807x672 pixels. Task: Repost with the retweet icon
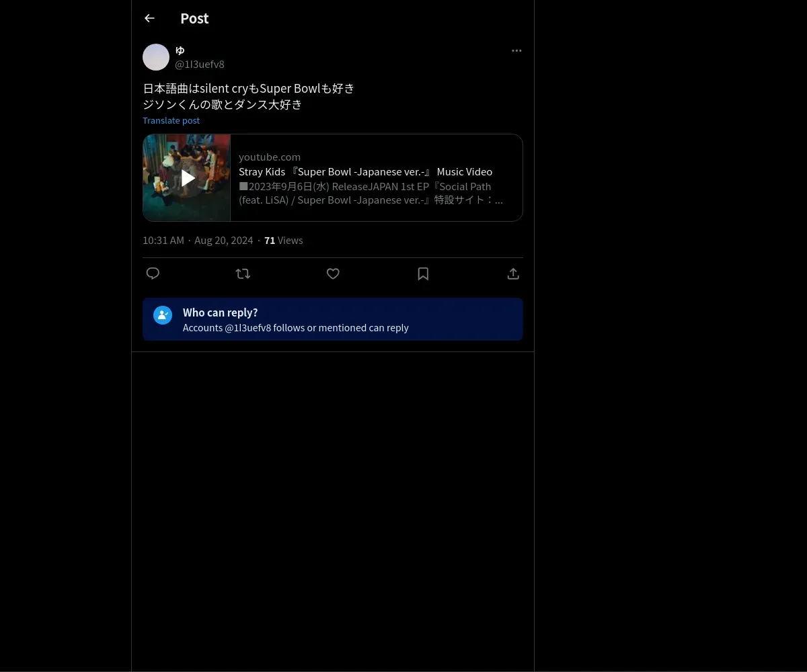tap(243, 274)
